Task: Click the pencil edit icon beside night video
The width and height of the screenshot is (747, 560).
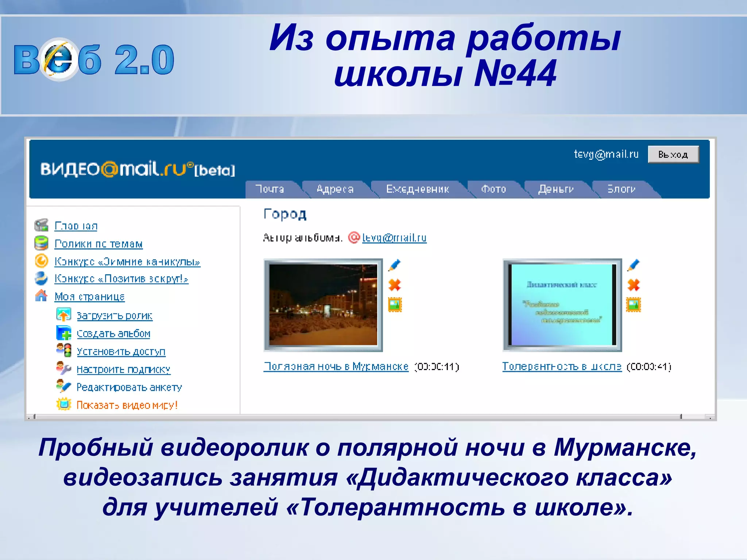Action: coord(394,265)
